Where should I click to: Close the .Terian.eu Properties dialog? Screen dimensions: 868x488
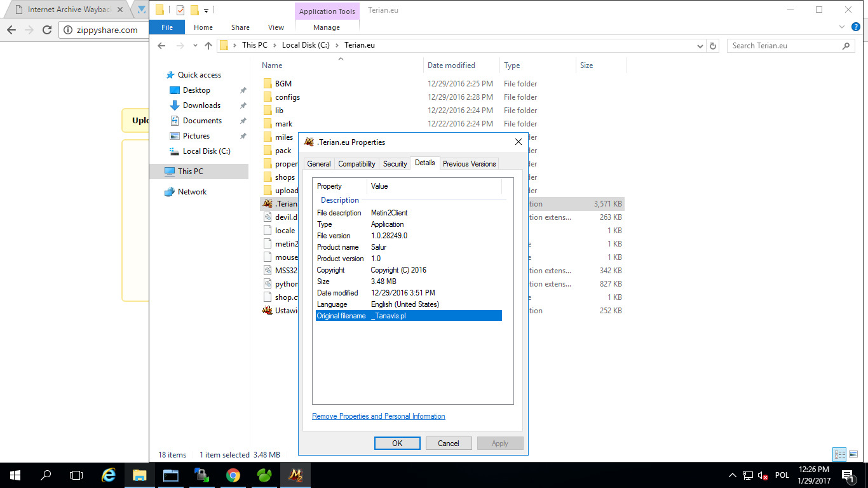(519, 142)
